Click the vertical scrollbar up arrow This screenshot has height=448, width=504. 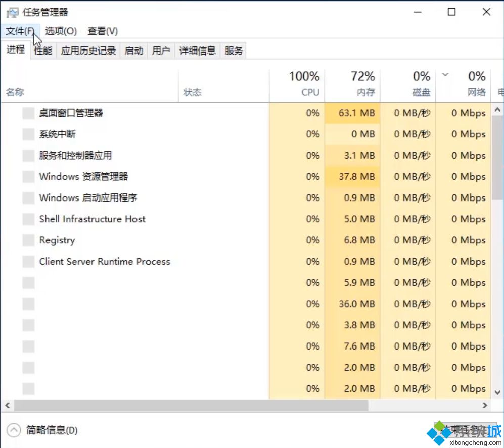click(x=497, y=110)
